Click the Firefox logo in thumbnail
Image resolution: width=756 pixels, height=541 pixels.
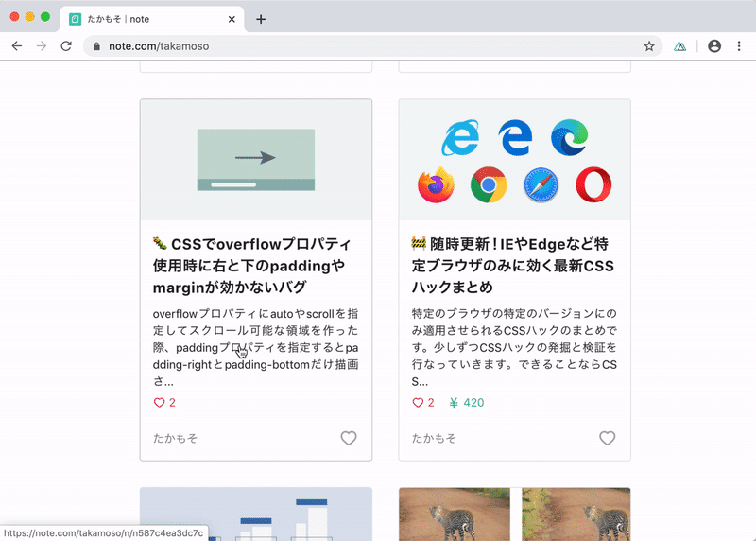[436, 184]
